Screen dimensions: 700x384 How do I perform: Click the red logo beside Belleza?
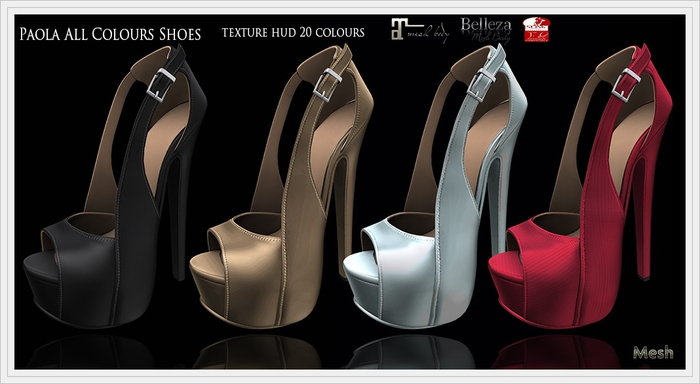click(536, 30)
